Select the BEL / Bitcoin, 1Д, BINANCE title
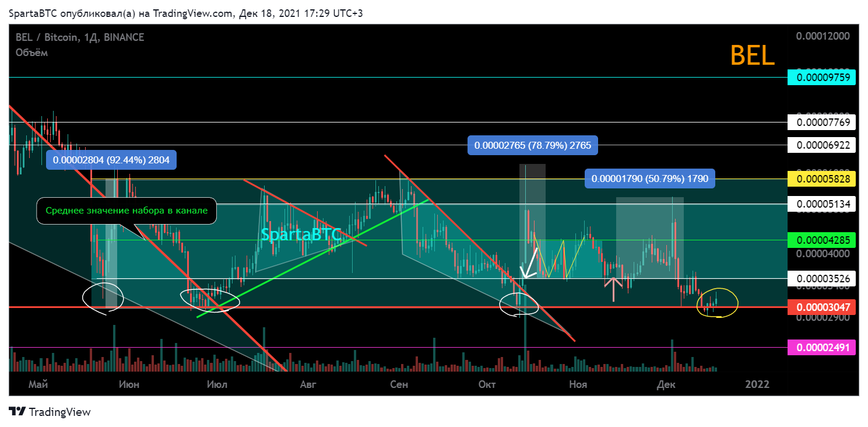Screen dimensions: 868x427 [x=80, y=37]
